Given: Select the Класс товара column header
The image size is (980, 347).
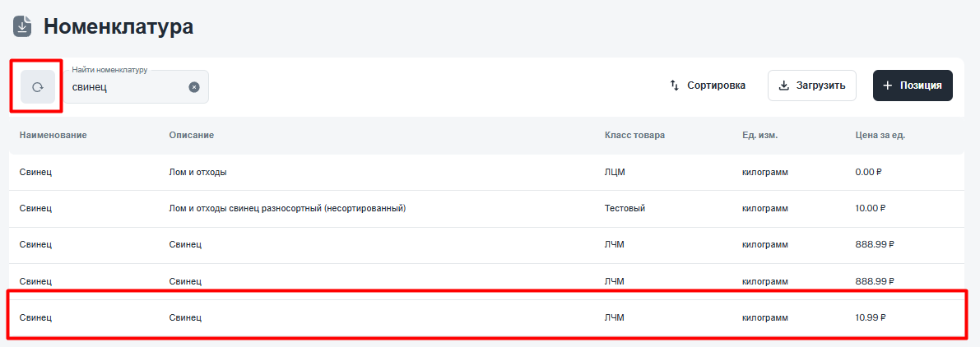Looking at the screenshot, I should pos(634,135).
